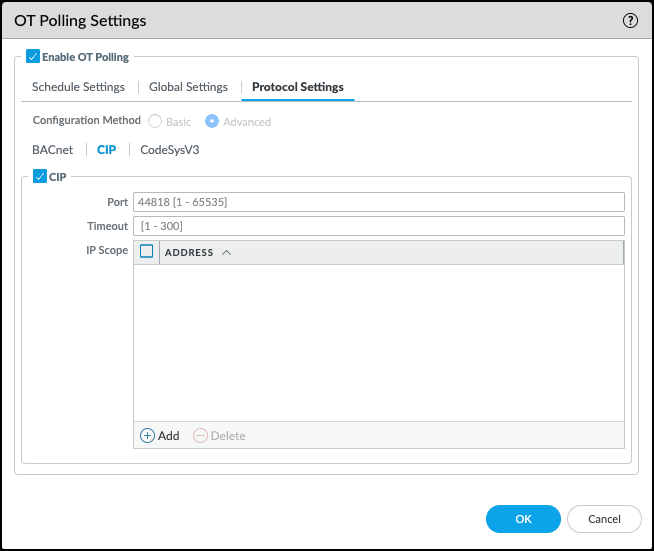Click the minus Delete icon
Viewport: 654px width, 551px height.
pos(200,436)
